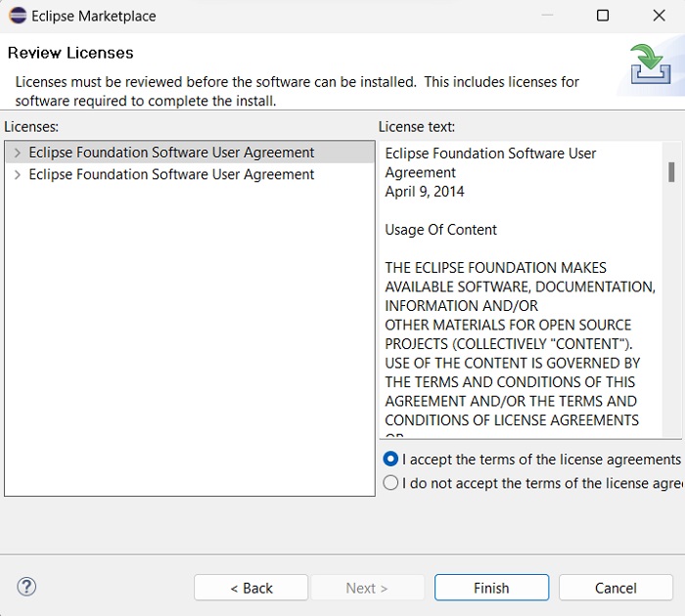Go back with the Back button
Image resolution: width=685 pixels, height=616 pixels.
click(251, 588)
